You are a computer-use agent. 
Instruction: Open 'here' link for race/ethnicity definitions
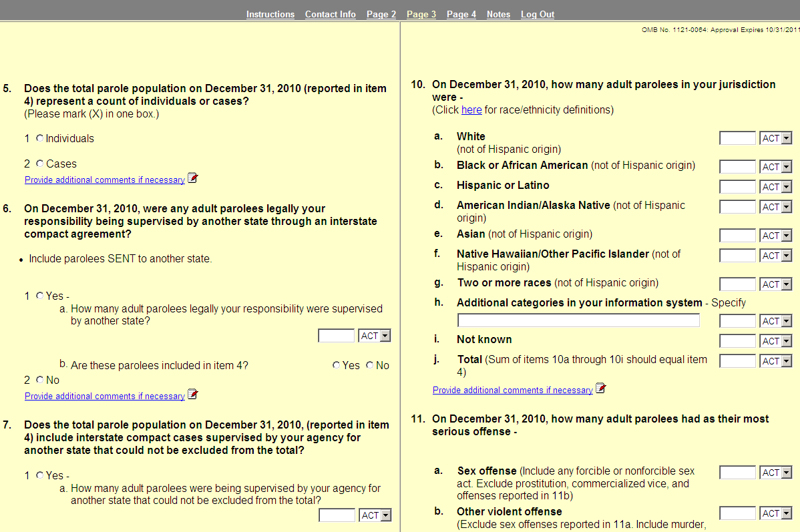471,109
